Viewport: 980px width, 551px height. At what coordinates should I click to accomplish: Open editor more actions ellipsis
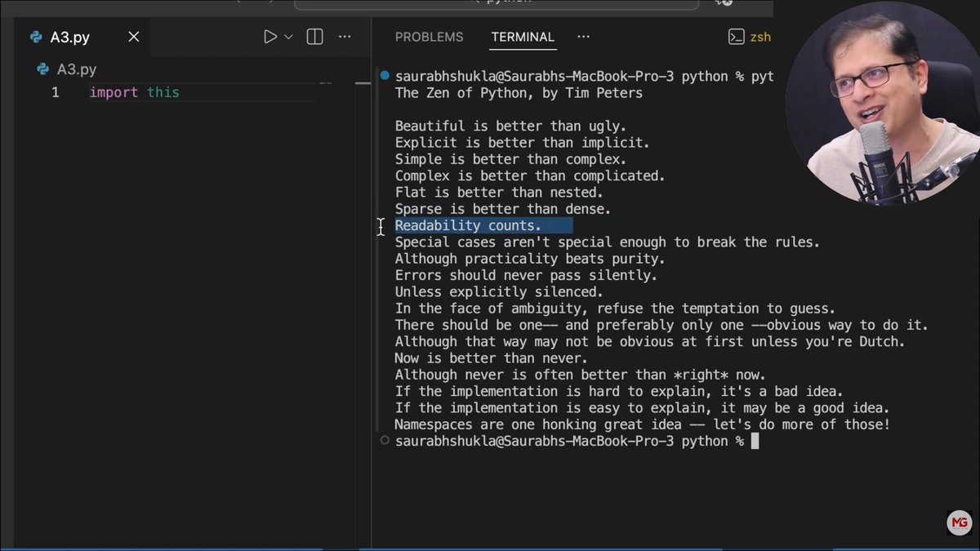tap(345, 37)
